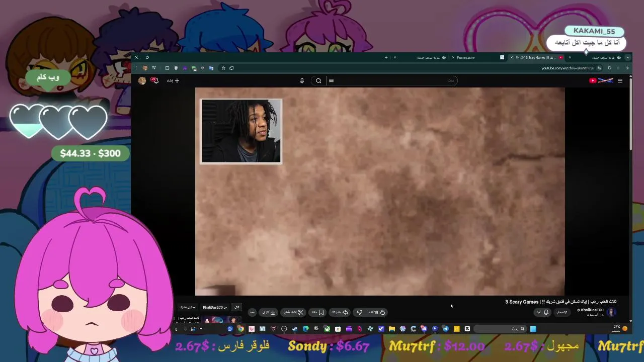Open Discord from the taskbar

pos(424,329)
